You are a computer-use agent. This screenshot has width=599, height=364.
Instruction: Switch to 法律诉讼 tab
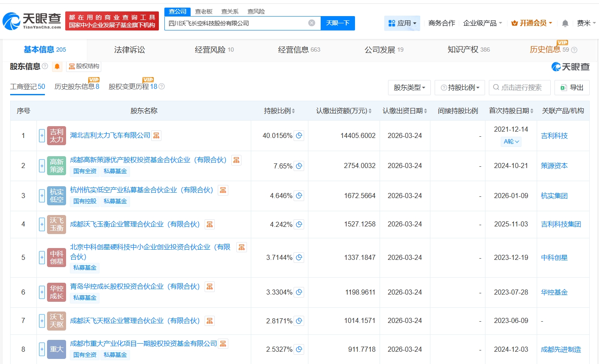129,50
